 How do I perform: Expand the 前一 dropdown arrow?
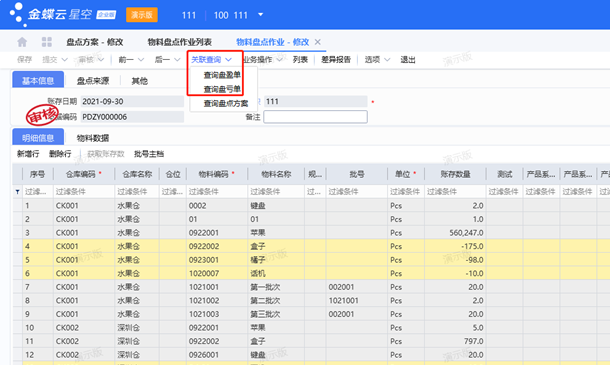pyautogui.click(x=141, y=60)
